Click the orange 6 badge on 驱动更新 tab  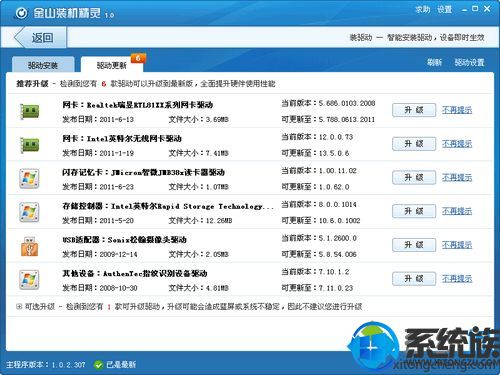click(138, 58)
